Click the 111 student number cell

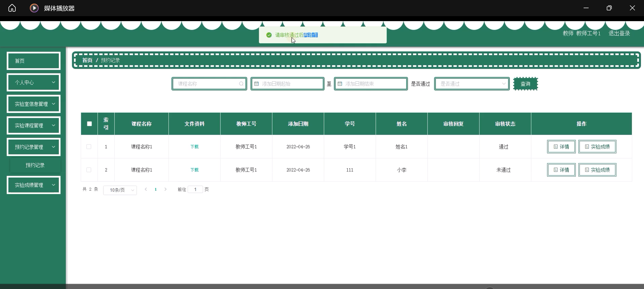point(350,170)
